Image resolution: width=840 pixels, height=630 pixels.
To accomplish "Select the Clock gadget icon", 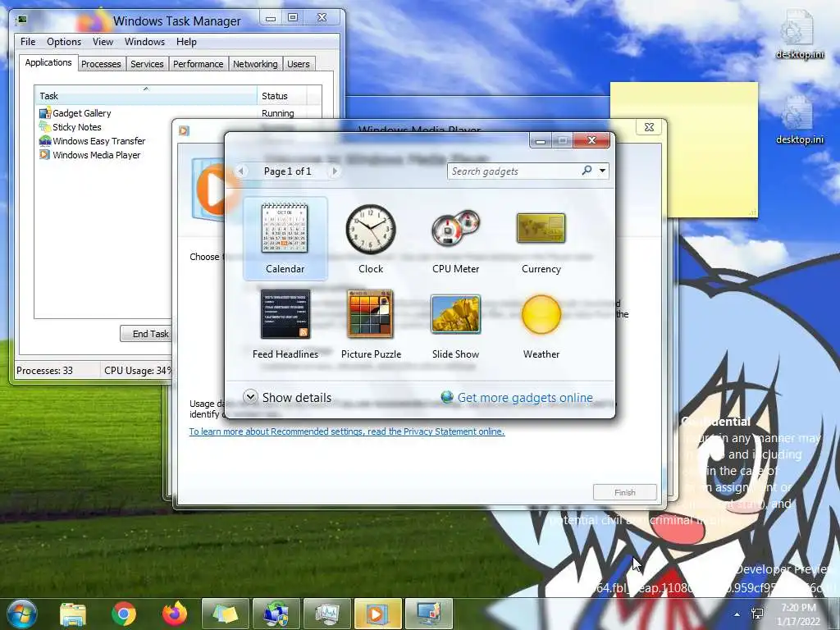I will pos(371,229).
